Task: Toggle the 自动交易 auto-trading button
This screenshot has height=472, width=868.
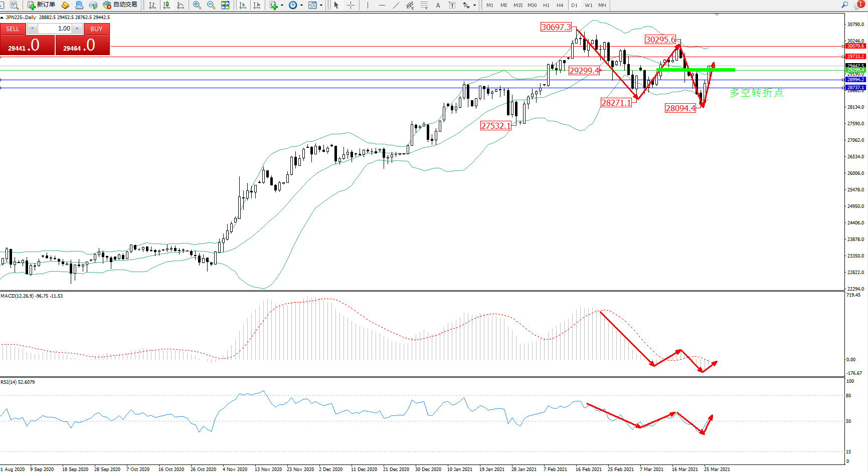Action: pyautogui.click(x=120, y=5)
